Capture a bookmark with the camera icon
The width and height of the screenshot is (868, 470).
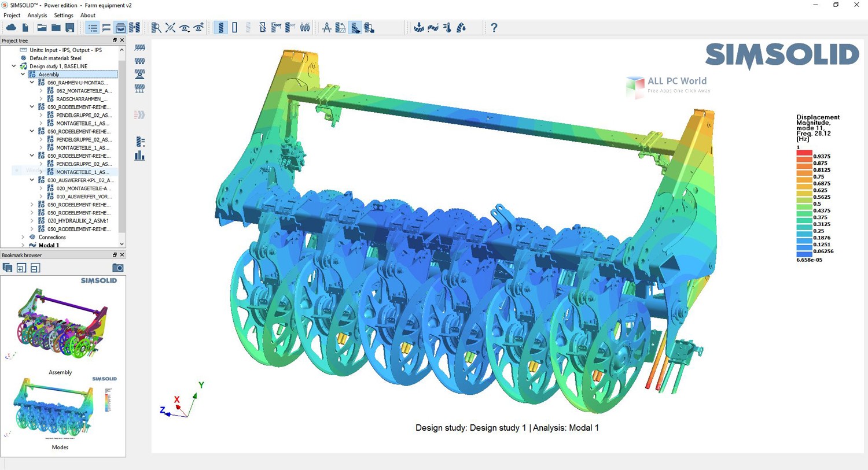[118, 268]
